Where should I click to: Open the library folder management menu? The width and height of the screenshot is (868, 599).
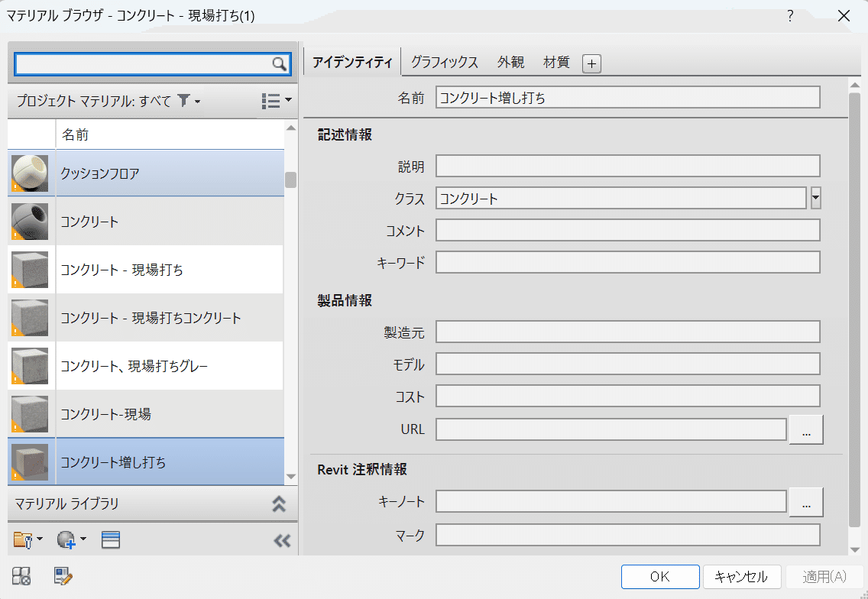pos(29,540)
